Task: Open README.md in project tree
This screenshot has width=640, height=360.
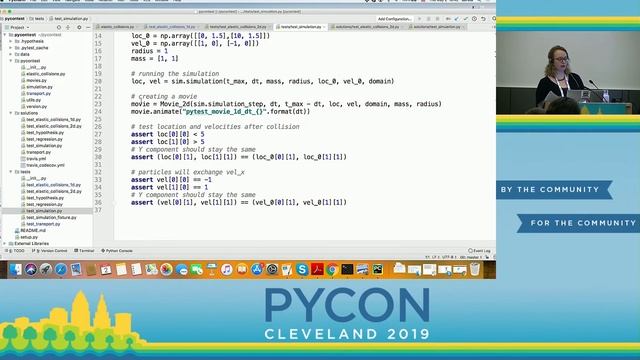Action: [x=33, y=231]
